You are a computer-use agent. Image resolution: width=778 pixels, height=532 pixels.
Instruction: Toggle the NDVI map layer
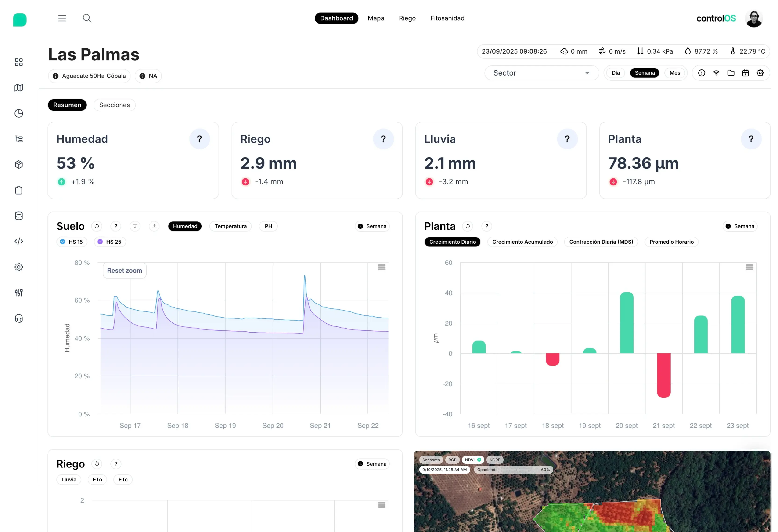click(473, 460)
